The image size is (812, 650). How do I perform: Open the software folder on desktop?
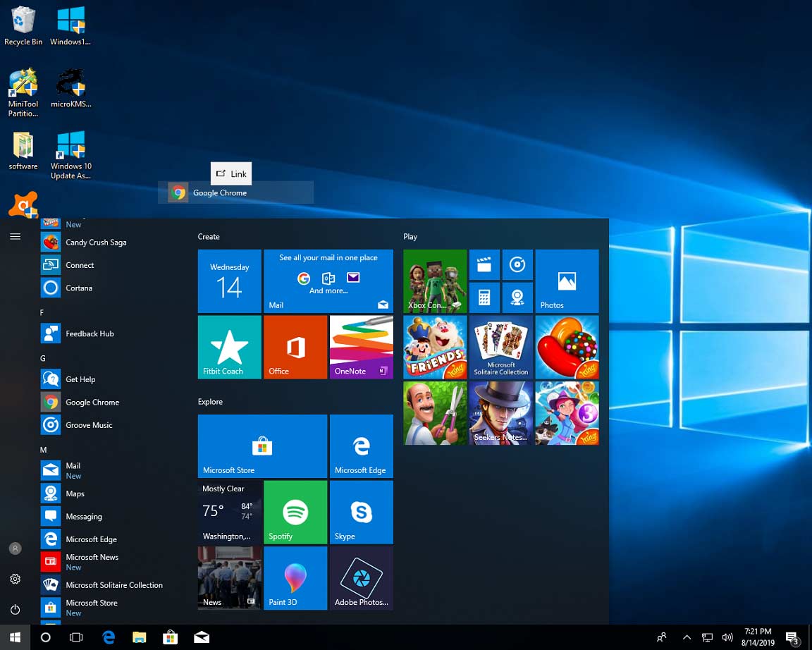point(23,151)
